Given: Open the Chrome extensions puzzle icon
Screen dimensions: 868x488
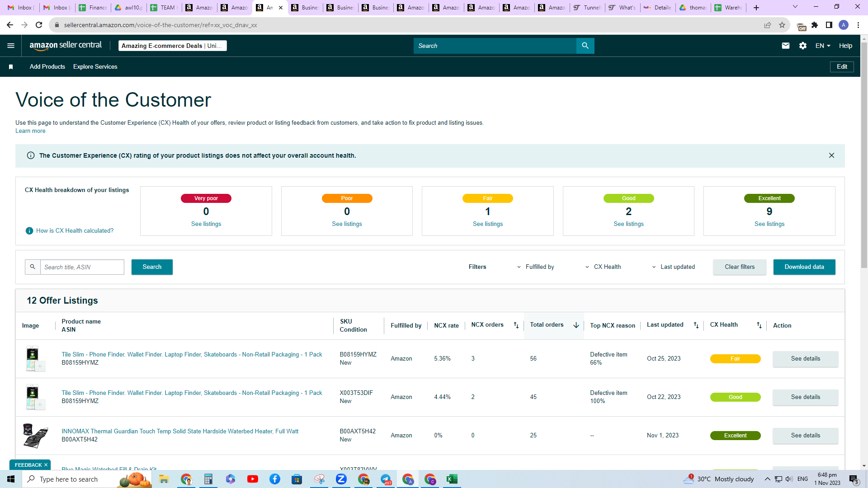Looking at the screenshot, I should 815,25.
